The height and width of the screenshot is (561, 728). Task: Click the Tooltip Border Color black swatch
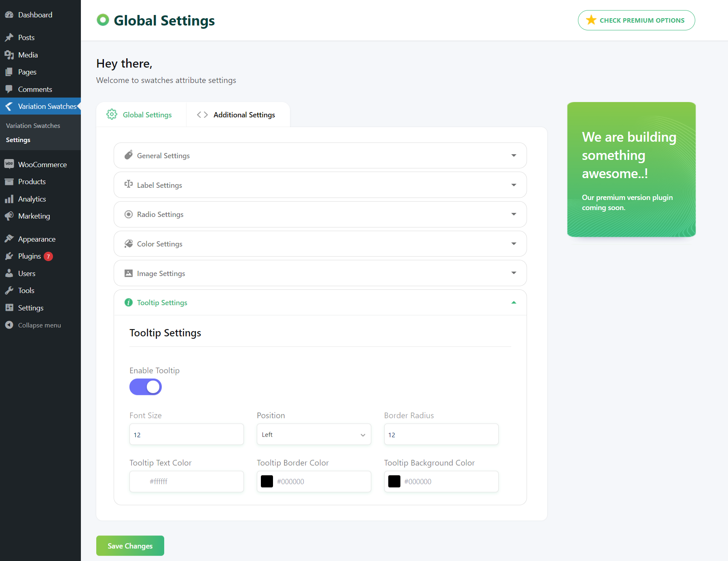(267, 481)
